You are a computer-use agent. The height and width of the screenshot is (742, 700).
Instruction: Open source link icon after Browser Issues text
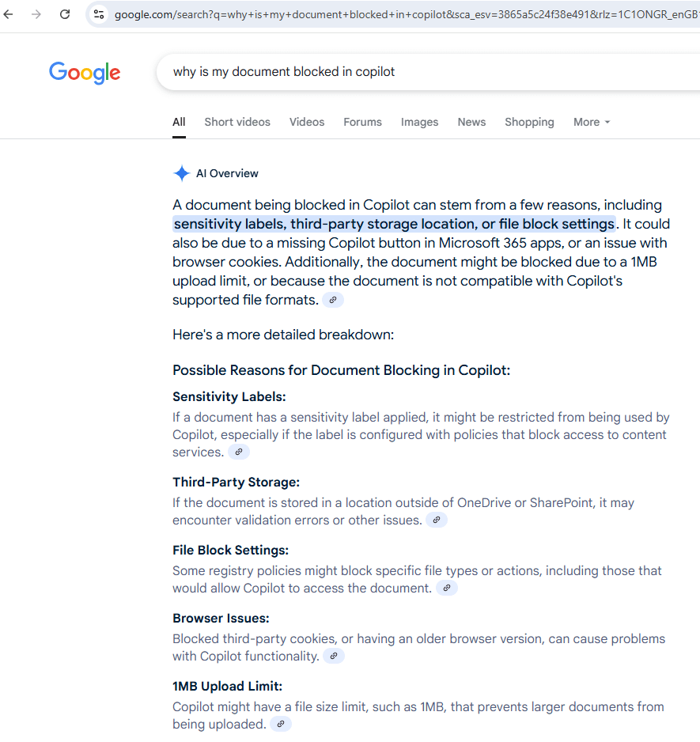(334, 656)
